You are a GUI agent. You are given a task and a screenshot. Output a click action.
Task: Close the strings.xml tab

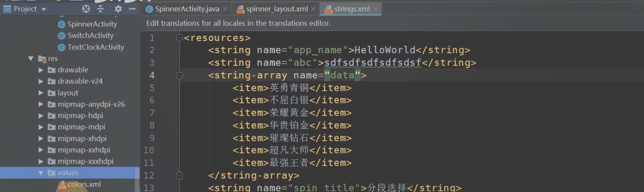pos(375,9)
